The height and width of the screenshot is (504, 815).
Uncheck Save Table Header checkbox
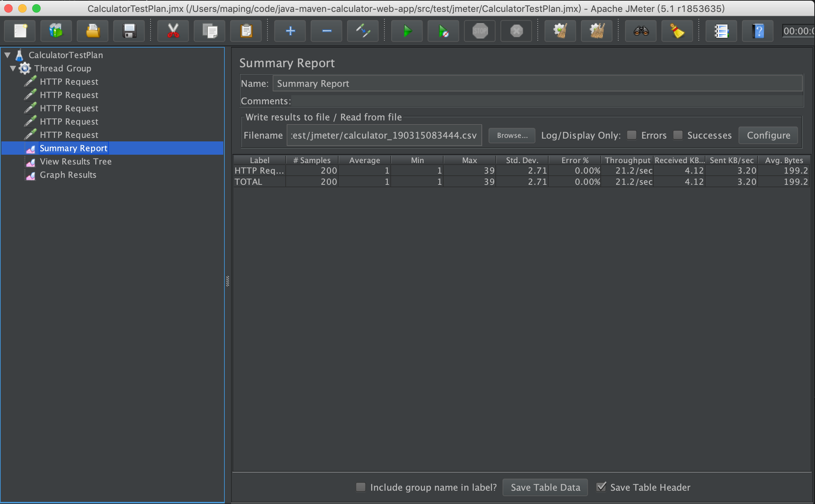(601, 487)
